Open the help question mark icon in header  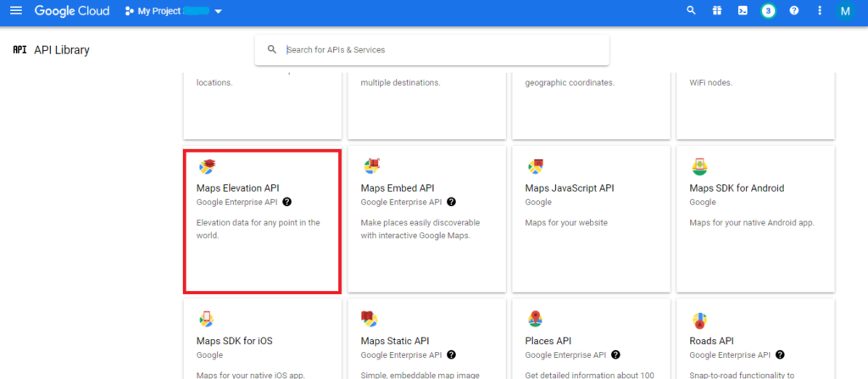pyautogui.click(x=793, y=10)
